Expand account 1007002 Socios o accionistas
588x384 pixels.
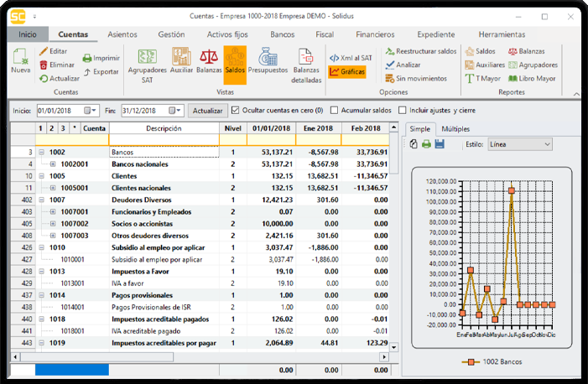[53, 224]
